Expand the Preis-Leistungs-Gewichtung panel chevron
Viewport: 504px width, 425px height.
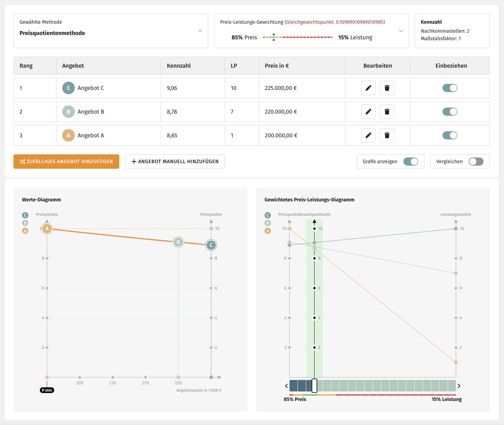click(x=400, y=31)
